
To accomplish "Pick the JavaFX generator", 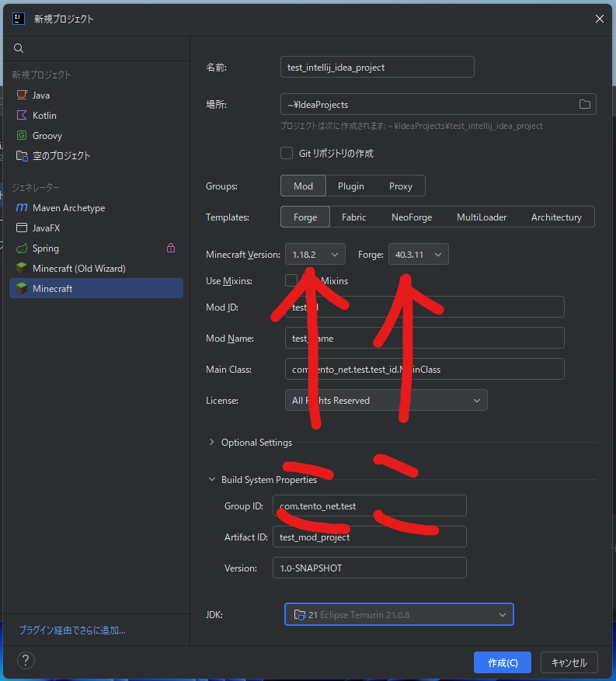I will coord(46,228).
